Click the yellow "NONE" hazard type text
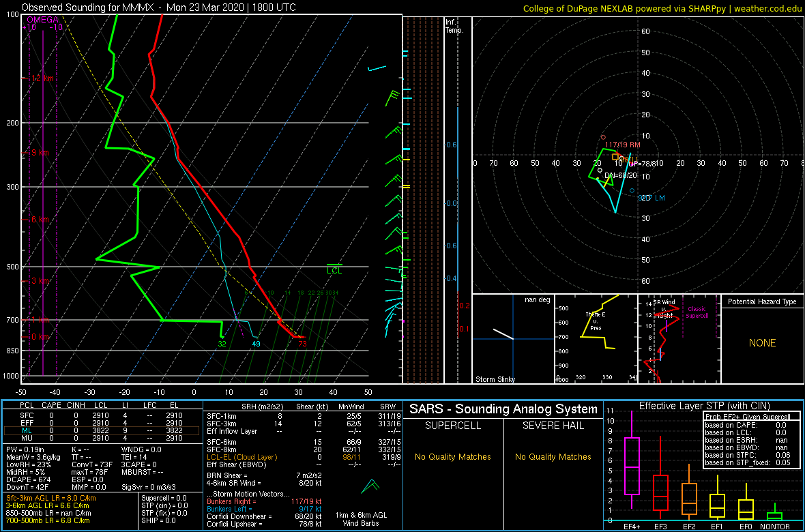Image resolution: width=805 pixels, height=532 pixels. pyautogui.click(x=762, y=343)
